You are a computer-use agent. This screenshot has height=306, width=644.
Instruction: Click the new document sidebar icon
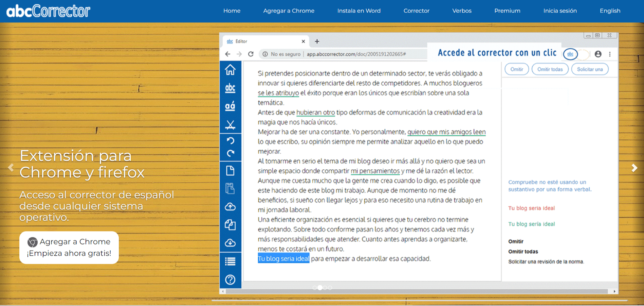tap(230, 170)
